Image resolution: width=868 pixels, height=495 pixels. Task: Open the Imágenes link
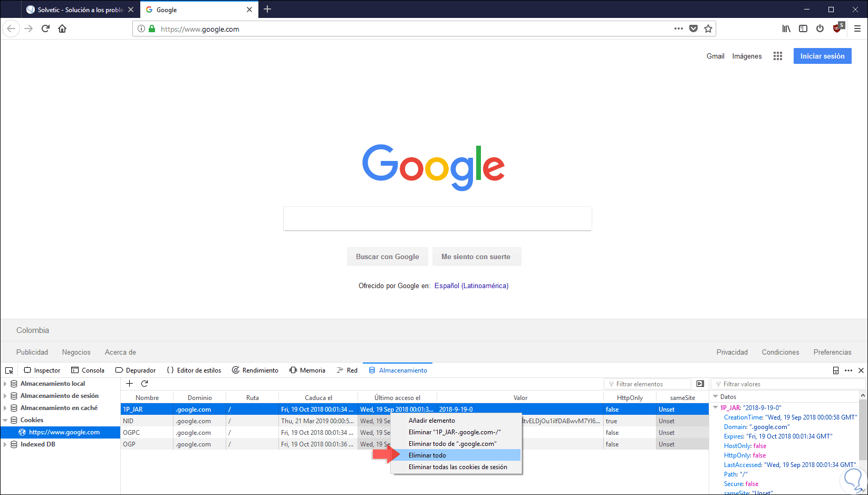click(x=747, y=56)
